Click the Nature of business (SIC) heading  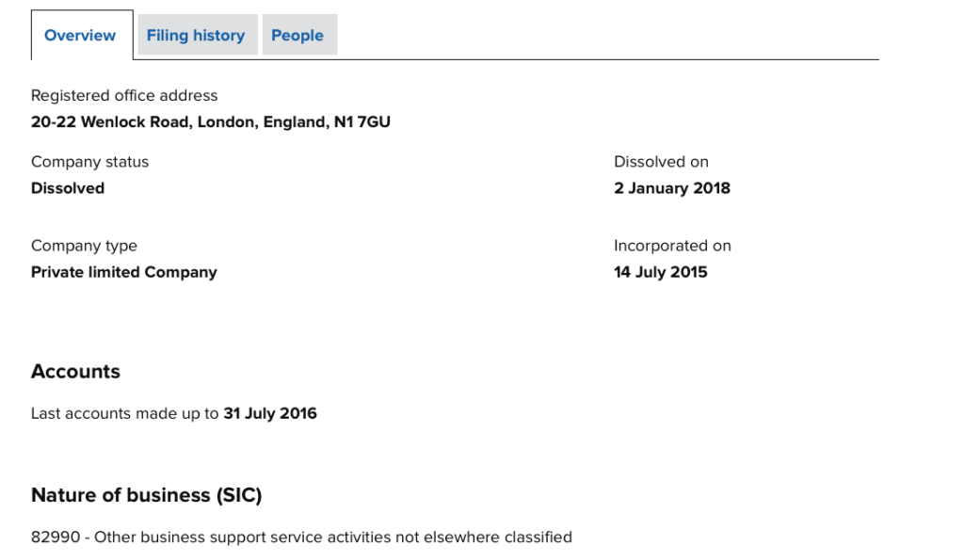[x=146, y=495]
